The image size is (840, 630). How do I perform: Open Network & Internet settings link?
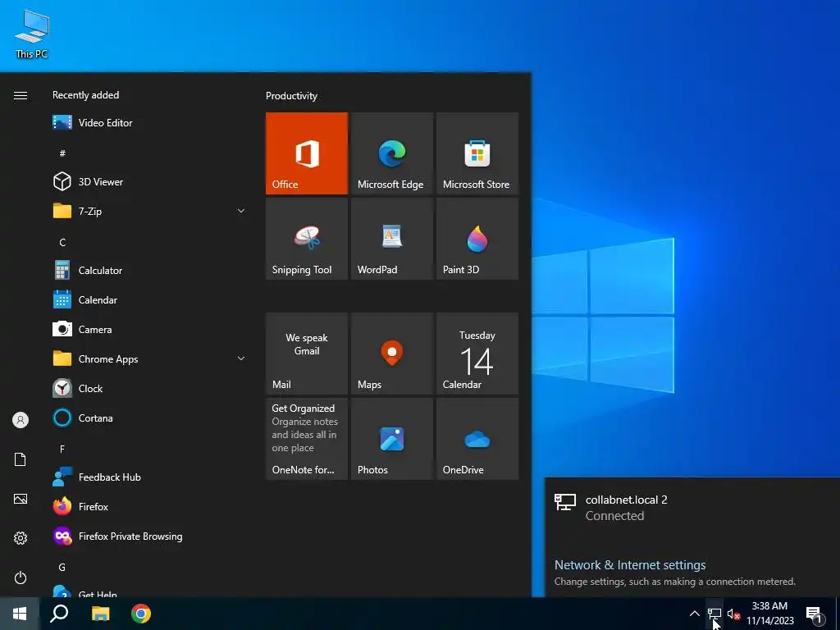coord(629,564)
